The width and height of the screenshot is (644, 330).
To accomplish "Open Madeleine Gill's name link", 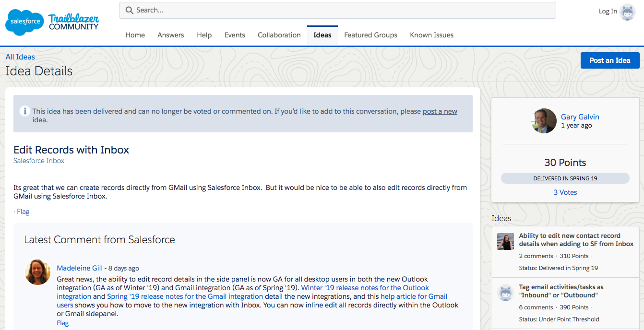I will click(80, 268).
